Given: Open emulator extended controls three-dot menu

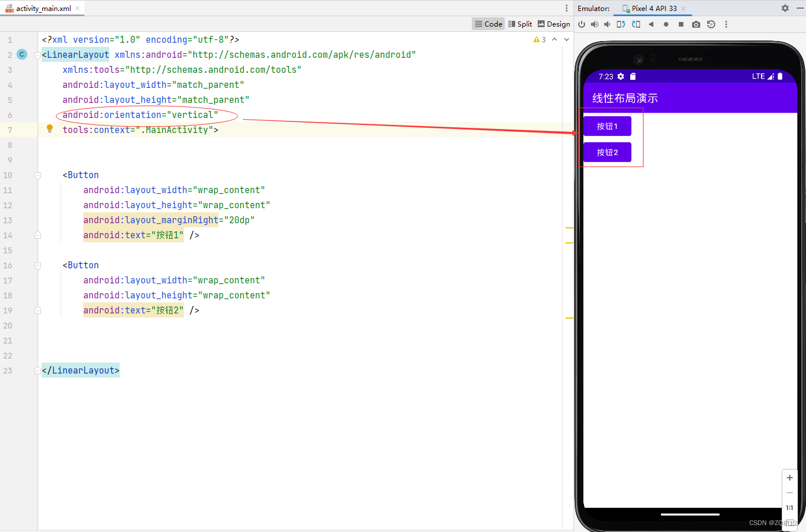Looking at the screenshot, I should click(726, 24).
